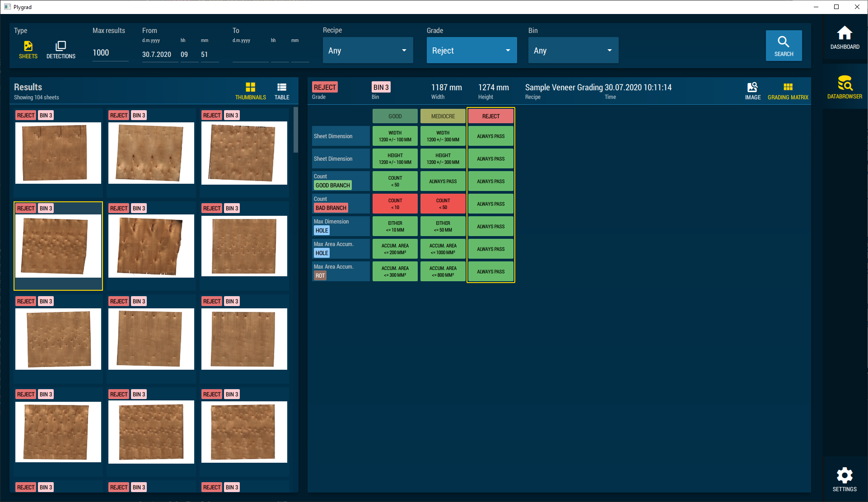Open the Dashboard home icon
The height and width of the screenshot is (502, 868).
[845, 38]
